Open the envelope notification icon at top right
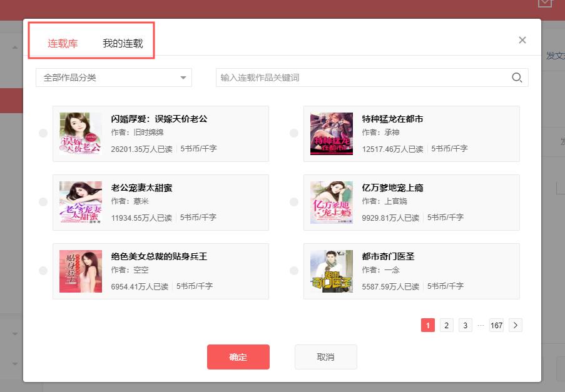This screenshot has width=565, height=392. (544, 5)
